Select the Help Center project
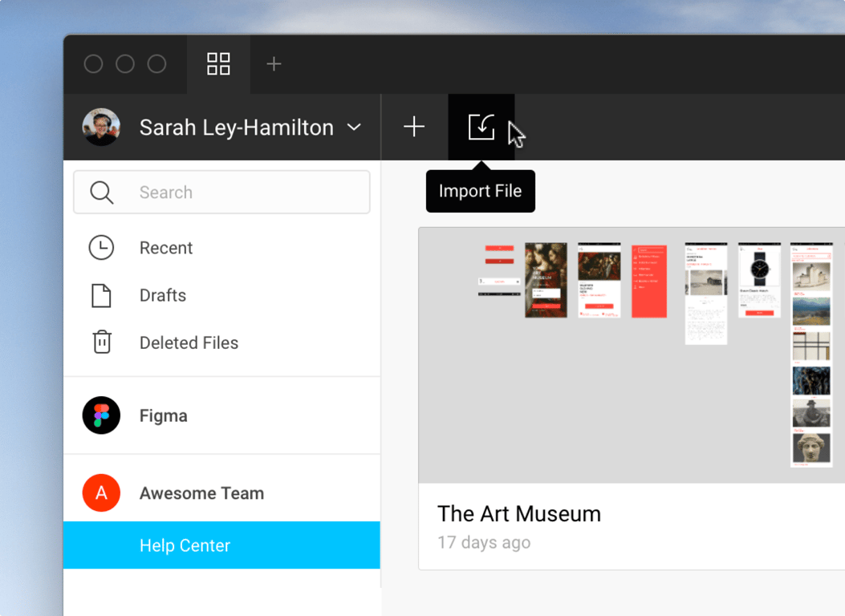845x616 pixels. pyautogui.click(x=185, y=545)
